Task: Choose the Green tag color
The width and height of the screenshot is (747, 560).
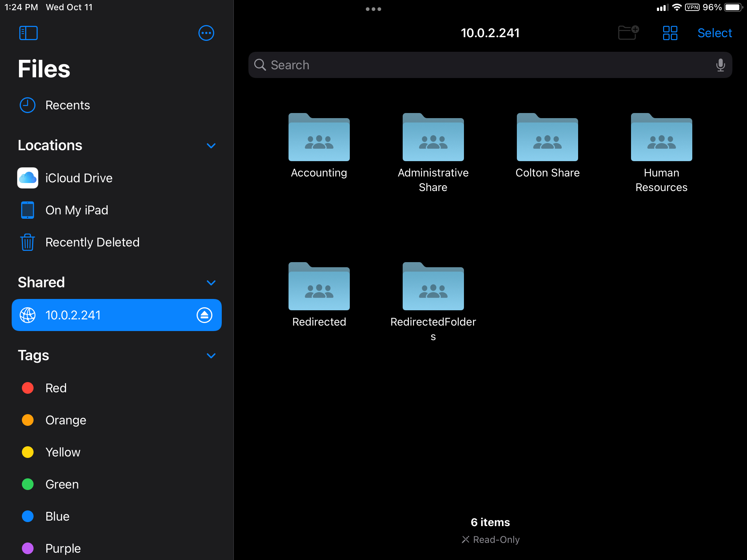Action: 62,484
